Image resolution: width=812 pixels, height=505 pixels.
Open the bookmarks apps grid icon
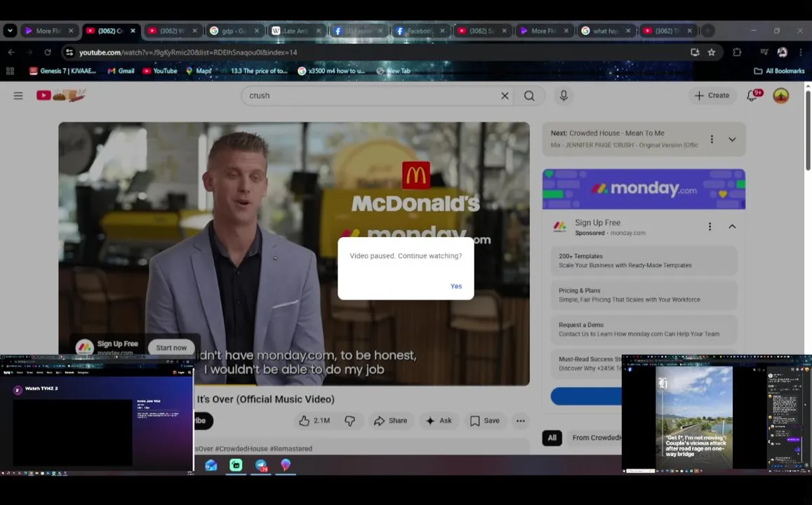(x=10, y=72)
